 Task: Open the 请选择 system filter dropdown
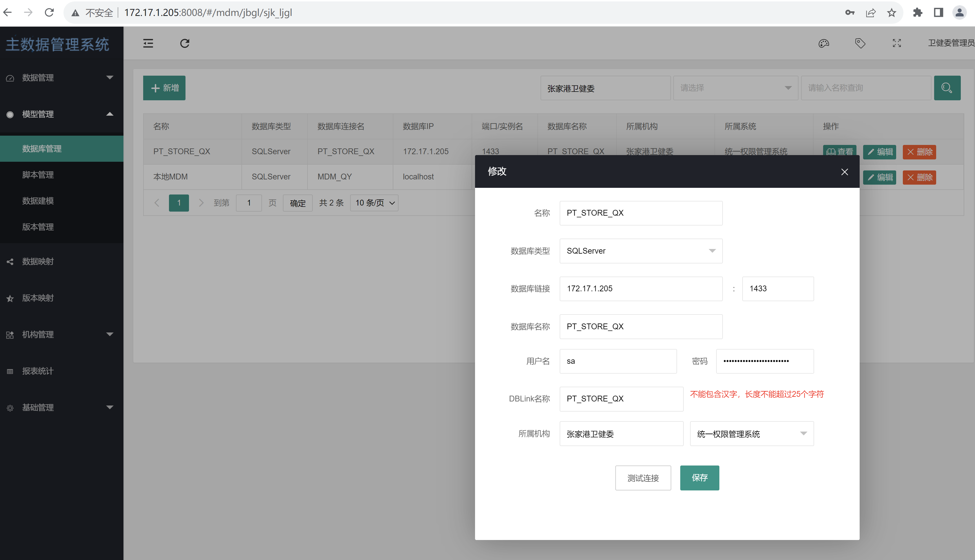coord(736,88)
